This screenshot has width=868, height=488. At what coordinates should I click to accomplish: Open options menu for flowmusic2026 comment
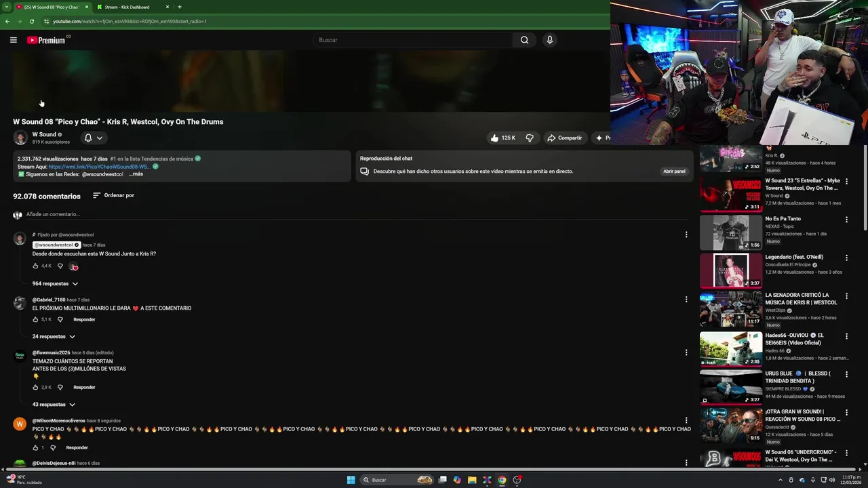686,352
